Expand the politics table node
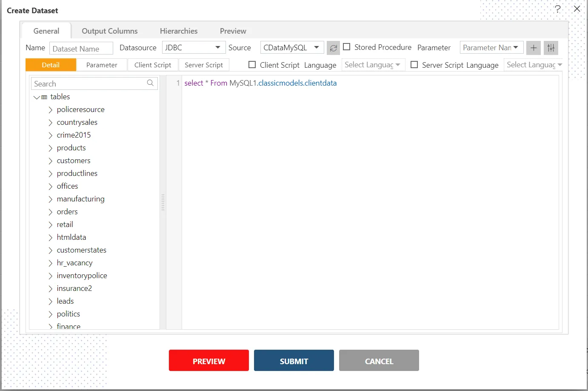Viewport: 588px width, 391px height. tap(51, 314)
